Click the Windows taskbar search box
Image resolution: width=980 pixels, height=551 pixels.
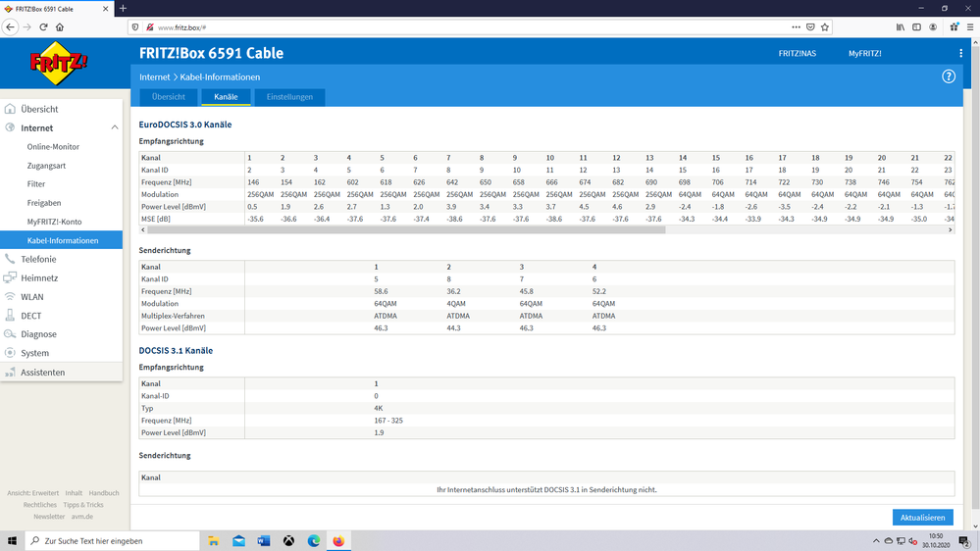tap(113, 541)
